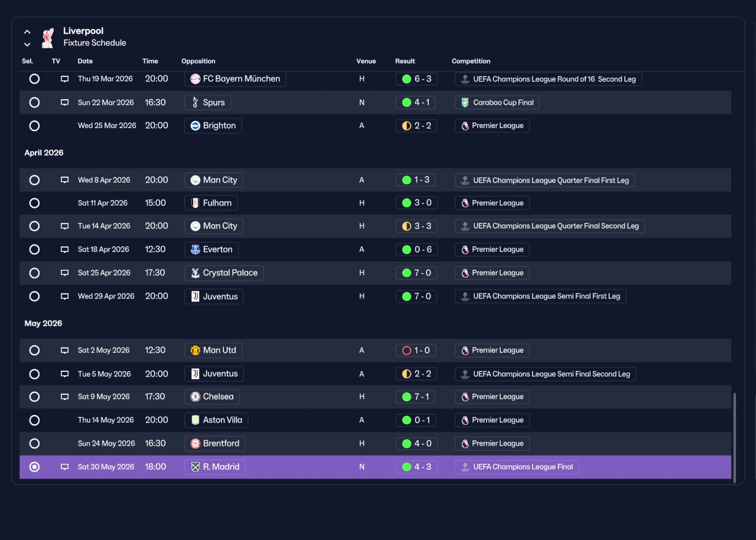Click the Brentford badge icon
Screen dimensions: 756x540
pyautogui.click(x=195, y=444)
